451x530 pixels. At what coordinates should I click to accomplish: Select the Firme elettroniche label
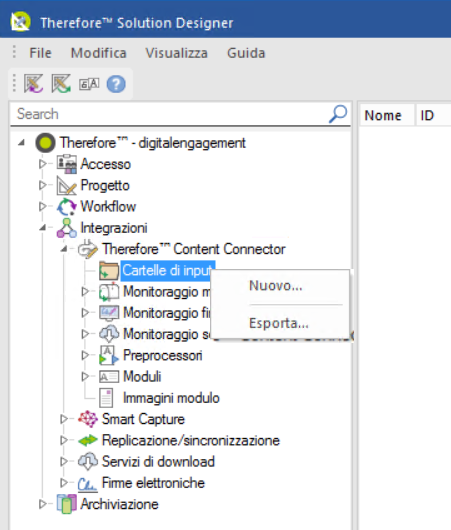tap(153, 483)
